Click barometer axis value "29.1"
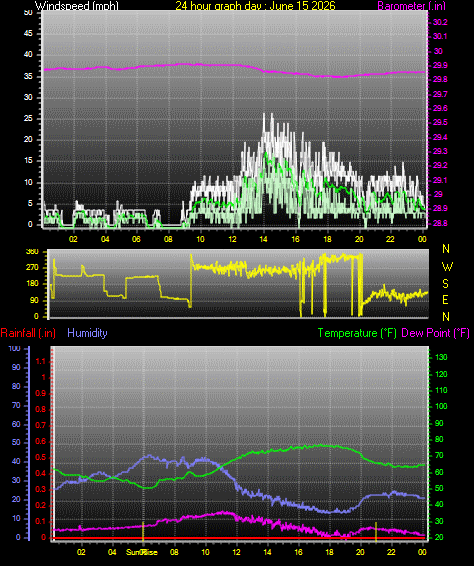Screen dimensions: 474x566 [440, 180]
